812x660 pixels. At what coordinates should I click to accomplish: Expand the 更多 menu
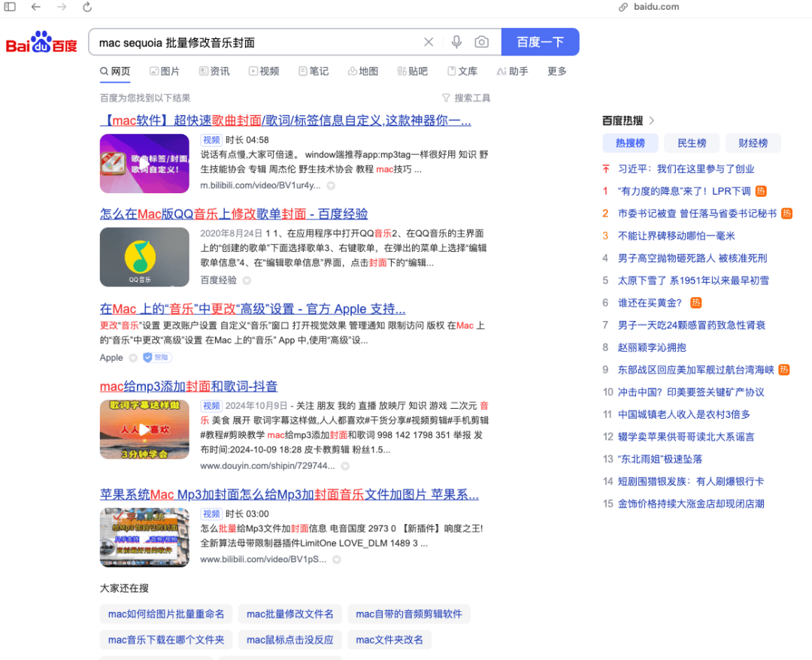557,71
